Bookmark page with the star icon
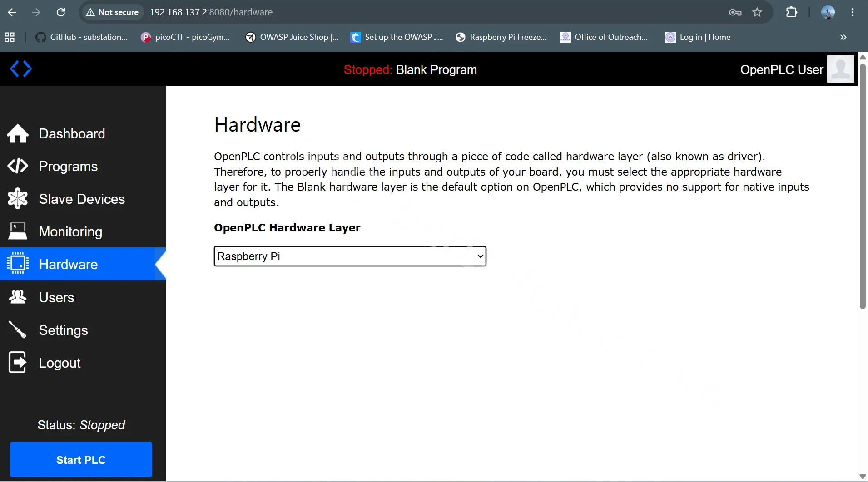The image size is (868, 482). click(757, 12)
